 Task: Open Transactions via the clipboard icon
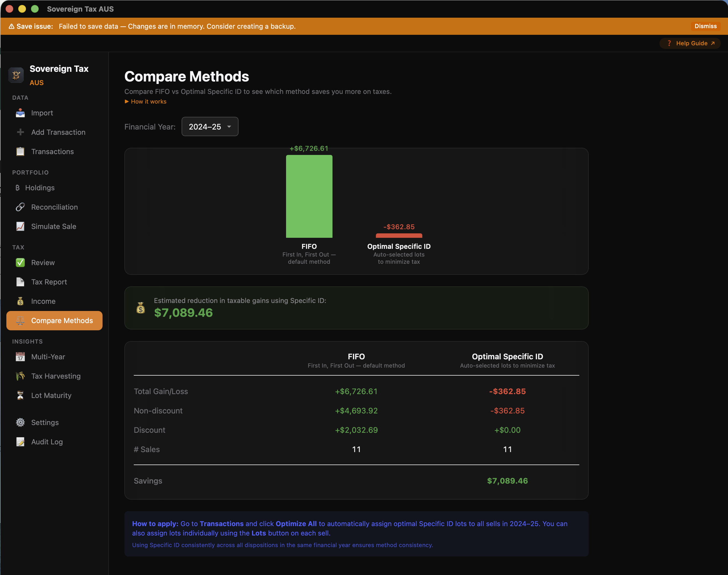tap(20, 152)
